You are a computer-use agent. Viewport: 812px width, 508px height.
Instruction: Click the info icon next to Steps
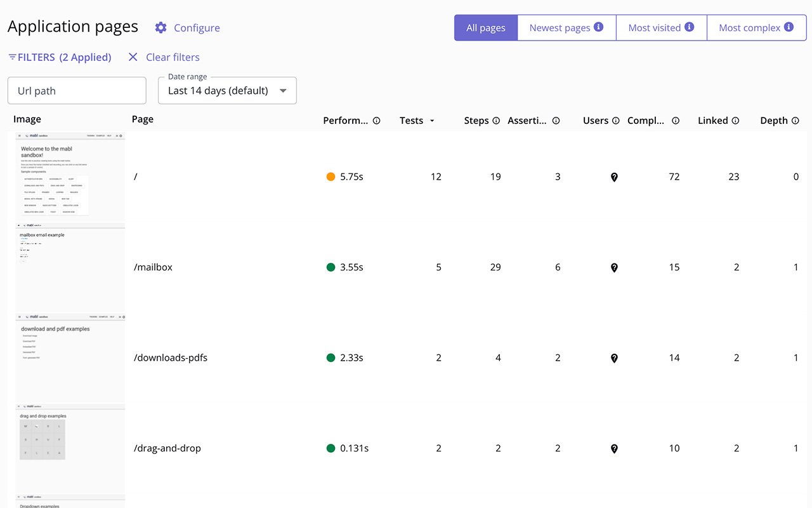[x=496, y=121]
